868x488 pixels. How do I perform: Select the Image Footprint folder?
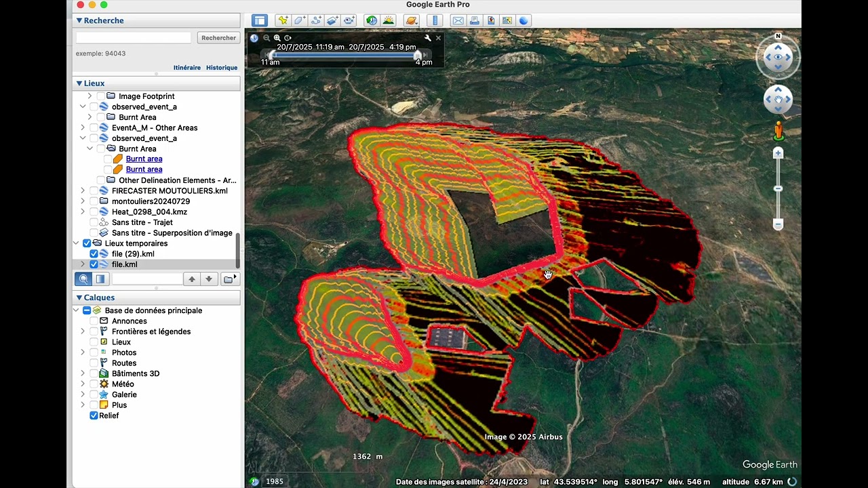146,96
